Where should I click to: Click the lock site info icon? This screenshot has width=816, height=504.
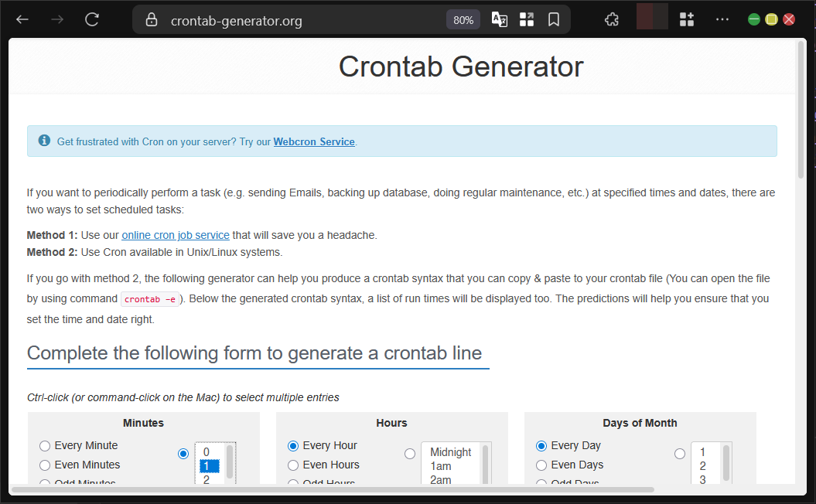click(x=152, y=20)
